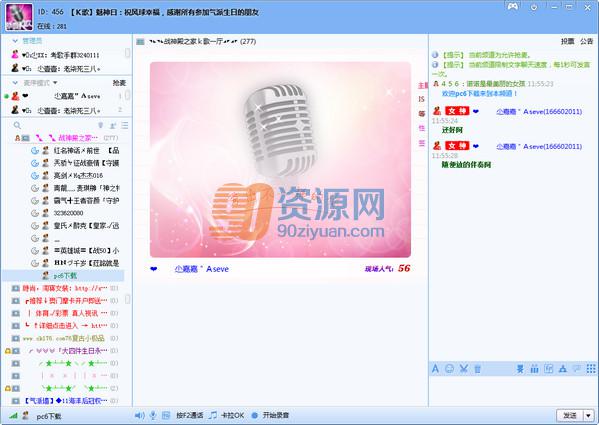Open the grid apps icon in chat toolbar
Viewport: 599px width, 425px height.
[x=591, y=368]
